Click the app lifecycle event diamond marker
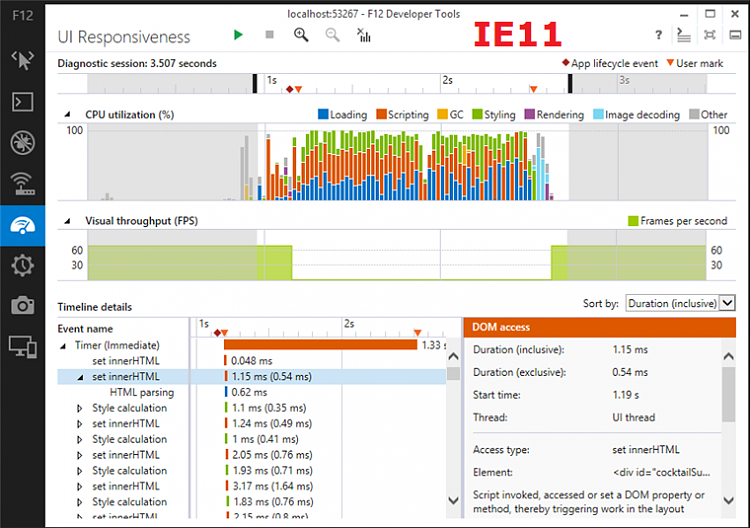750x528 pixels. pyautogui.click(x=289, y=89)
